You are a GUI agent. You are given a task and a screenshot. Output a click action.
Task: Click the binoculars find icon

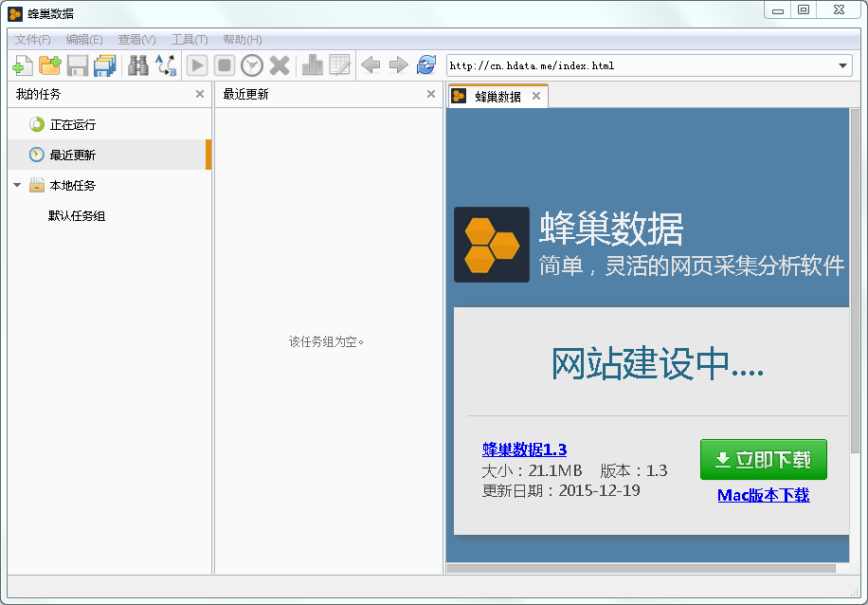[x=137, y=65]
